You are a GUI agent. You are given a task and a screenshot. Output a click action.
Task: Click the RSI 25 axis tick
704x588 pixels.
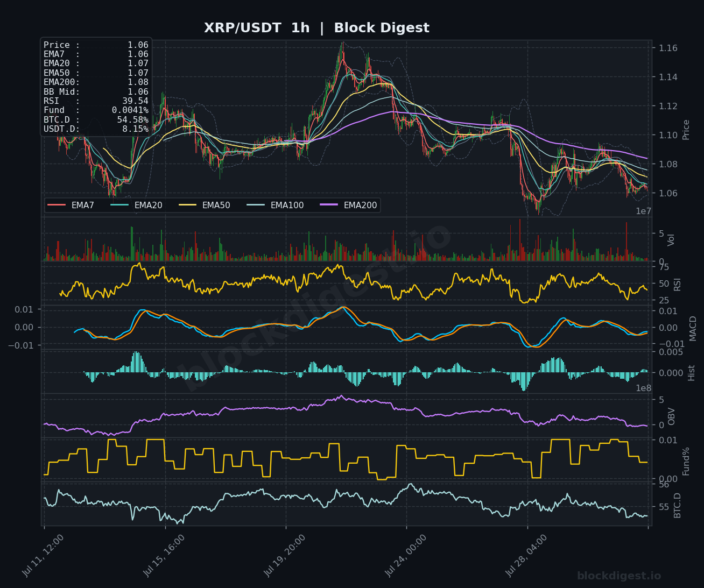664,300
